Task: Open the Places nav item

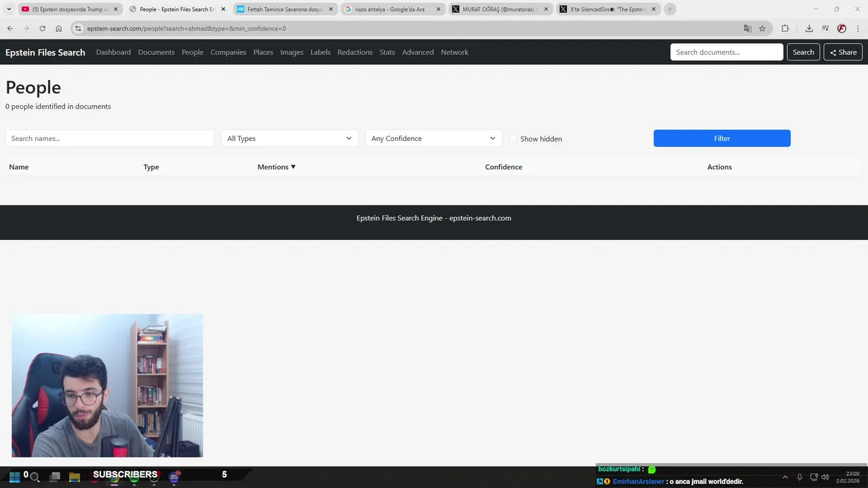Action: point(263,52)
